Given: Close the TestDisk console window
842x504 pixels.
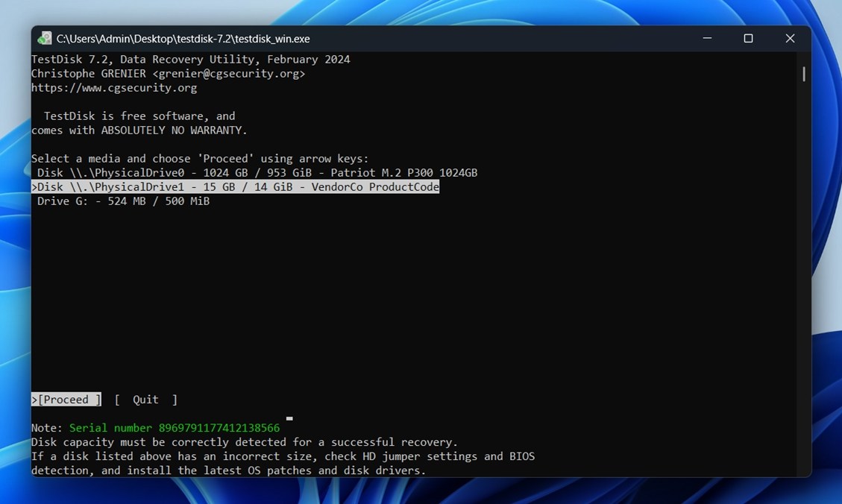Looking at the screenshot, I should [790, 39].
